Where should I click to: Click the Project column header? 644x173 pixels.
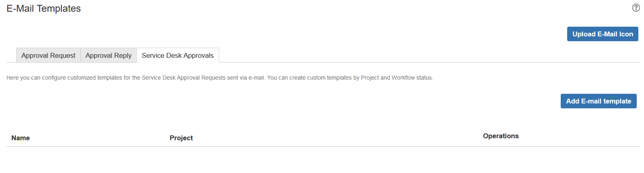pos(181,138)
